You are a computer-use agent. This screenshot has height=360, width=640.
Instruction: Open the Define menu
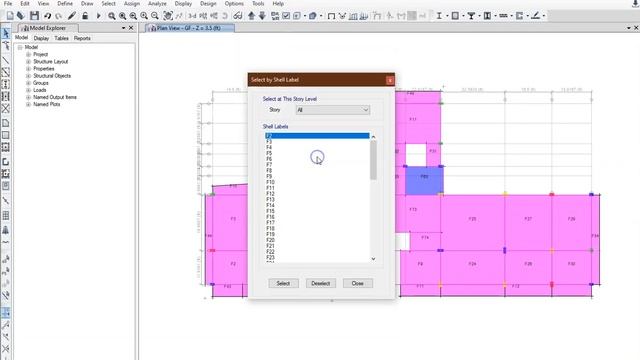pos(65,4)
